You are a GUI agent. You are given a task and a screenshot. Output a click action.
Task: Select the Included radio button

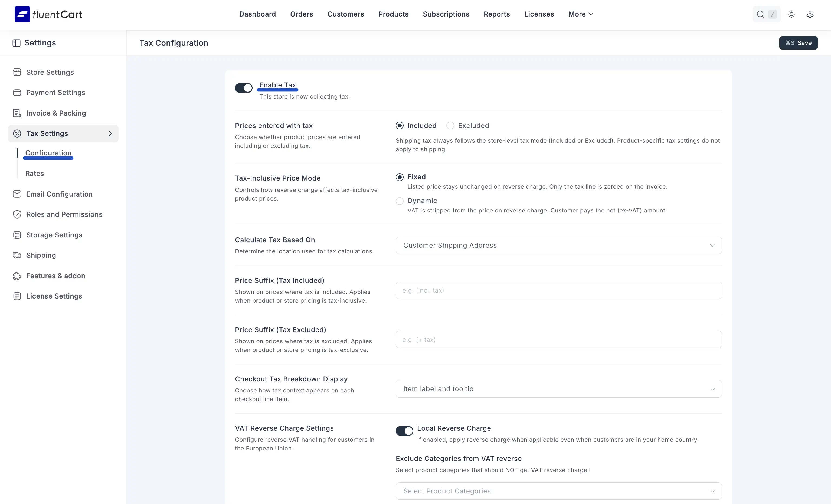pos(400,126)
